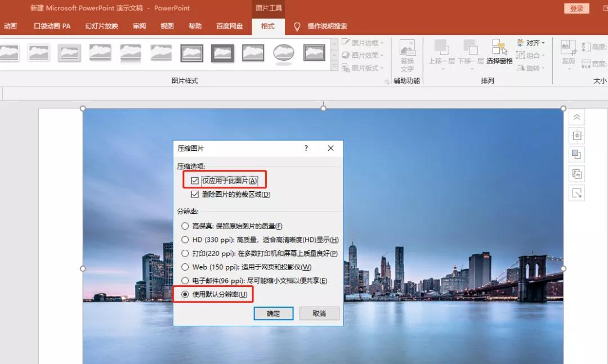Screen dimensions: 608x364
Task: Apply oval picture style thumbnail
Action: point(283,53)
